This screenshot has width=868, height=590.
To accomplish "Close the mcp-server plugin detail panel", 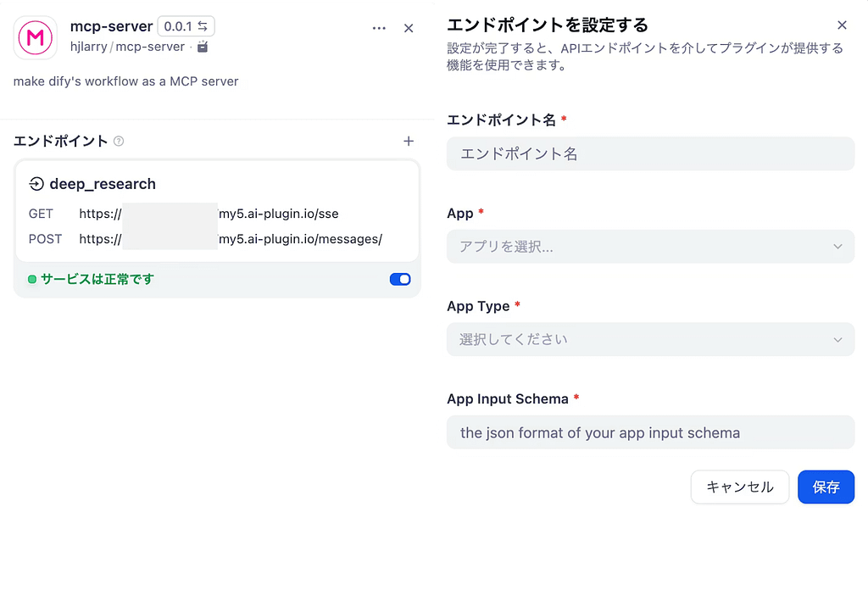I will [x=409, y=28].
